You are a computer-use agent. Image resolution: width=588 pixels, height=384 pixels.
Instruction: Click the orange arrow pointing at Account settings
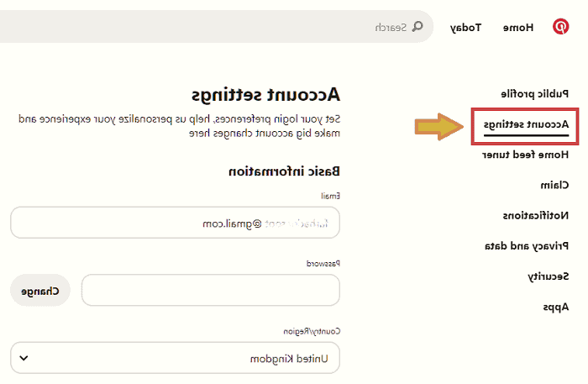point(439,126)
